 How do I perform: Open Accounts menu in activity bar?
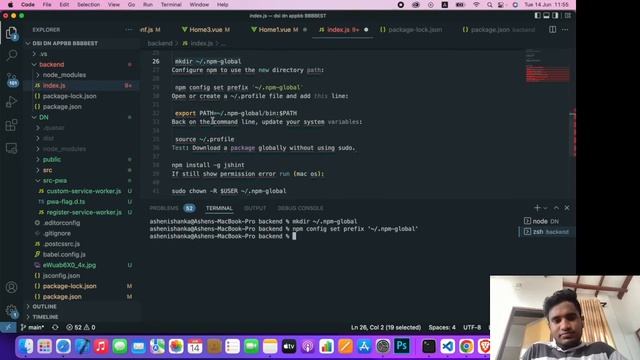(11, 287)
